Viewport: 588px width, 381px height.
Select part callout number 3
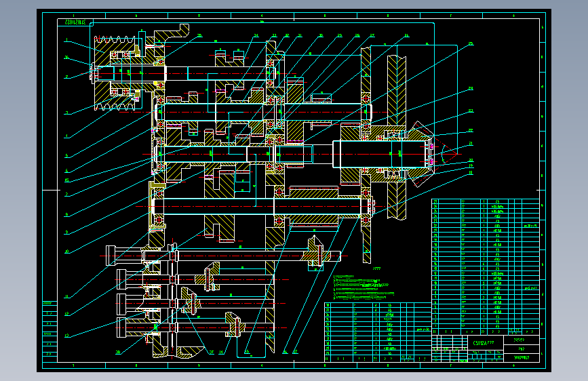coord(66,113)
